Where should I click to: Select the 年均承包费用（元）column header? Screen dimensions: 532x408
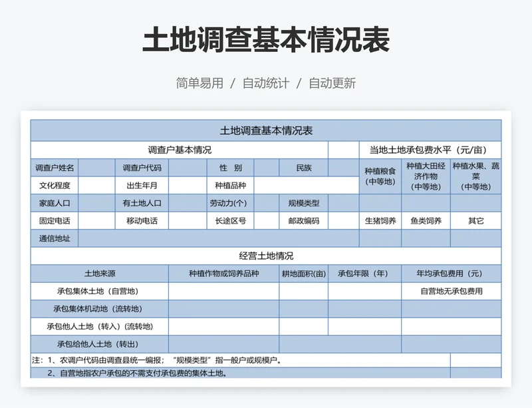(451, 274)
